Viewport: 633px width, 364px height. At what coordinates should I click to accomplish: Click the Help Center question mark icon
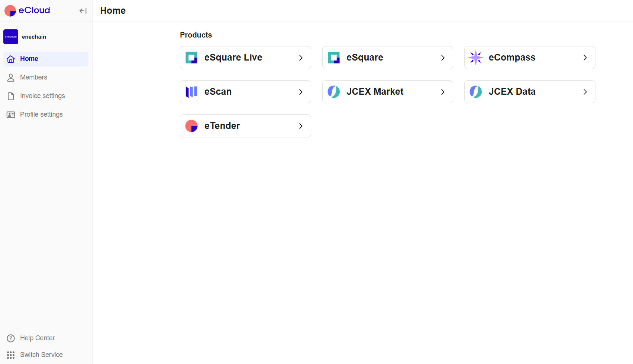pos(10,338)
